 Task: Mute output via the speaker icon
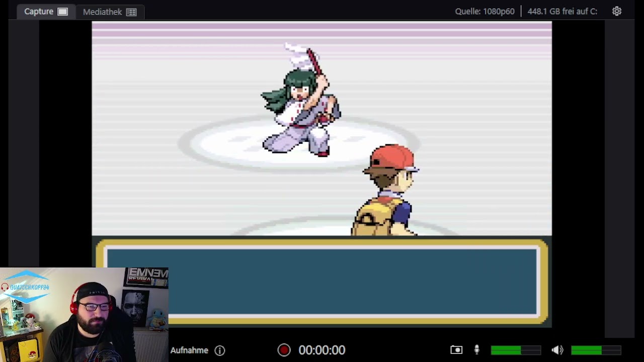tap(557, 350)
